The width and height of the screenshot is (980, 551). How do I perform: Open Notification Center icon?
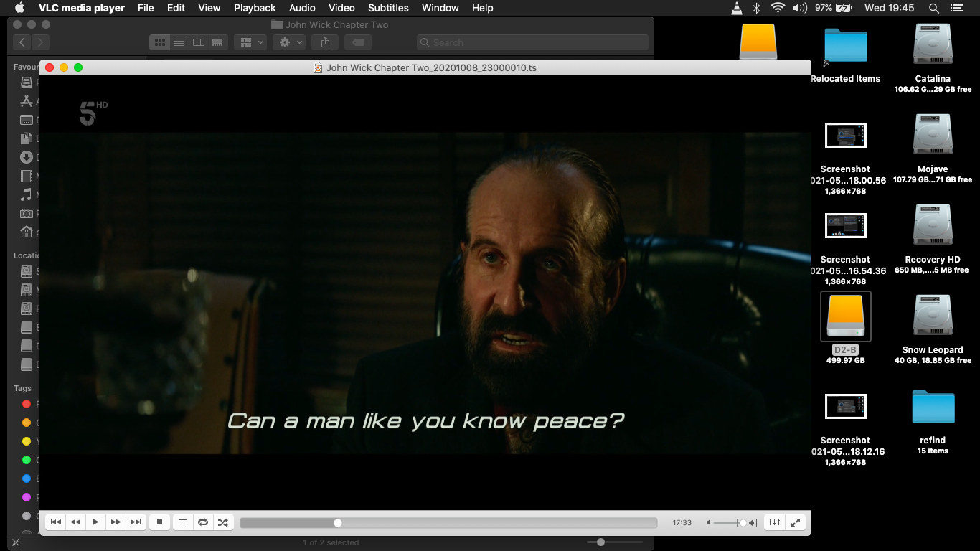pyautogui.click(x=956, y=8)
